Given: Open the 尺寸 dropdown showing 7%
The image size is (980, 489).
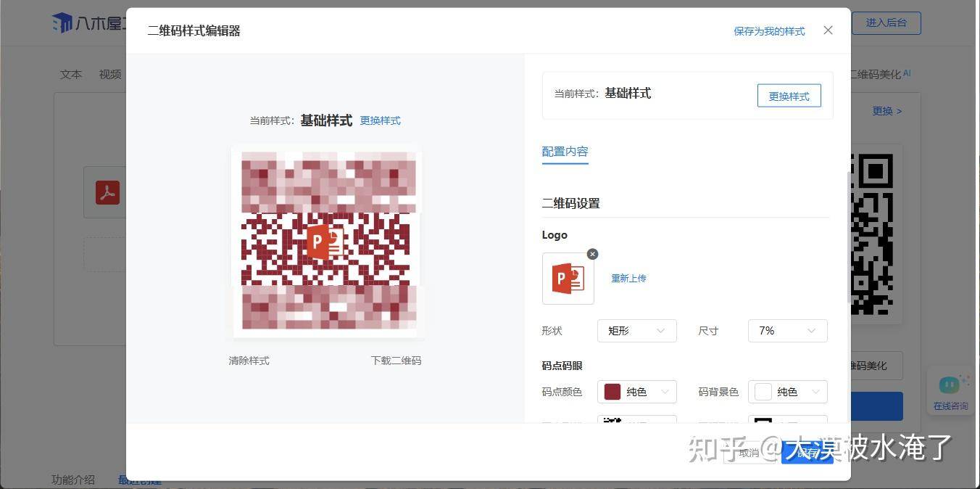Looking at the screenshot, I should pos(787,331).
